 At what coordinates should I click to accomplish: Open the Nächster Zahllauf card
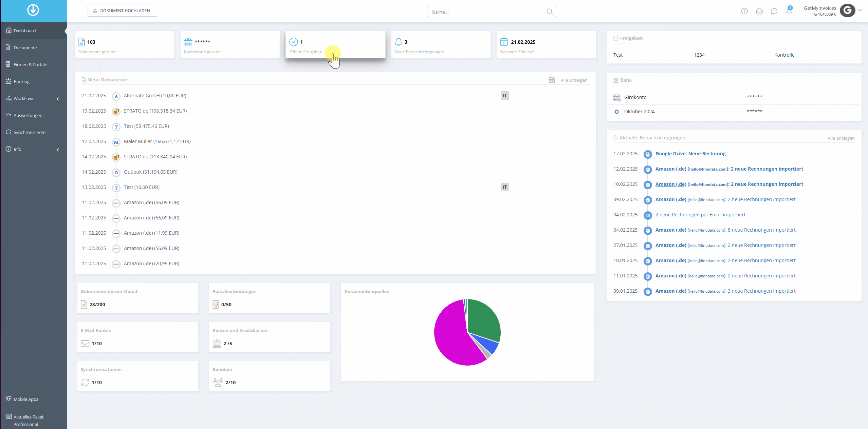(546, 44)
